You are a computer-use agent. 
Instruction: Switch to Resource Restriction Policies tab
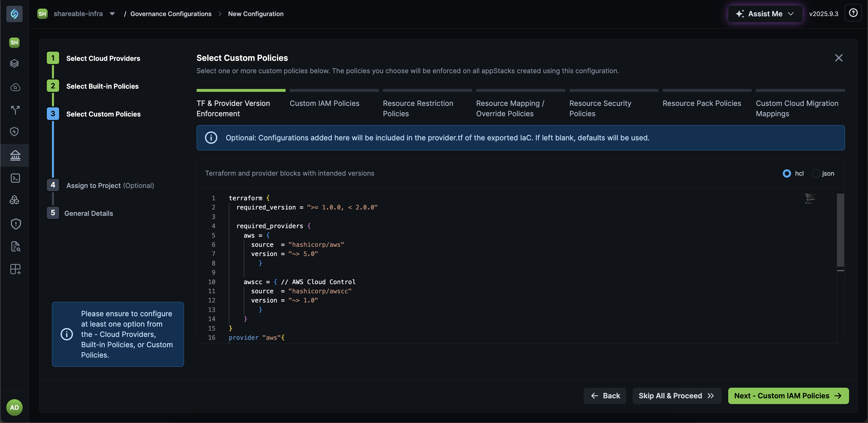(427, 104)
